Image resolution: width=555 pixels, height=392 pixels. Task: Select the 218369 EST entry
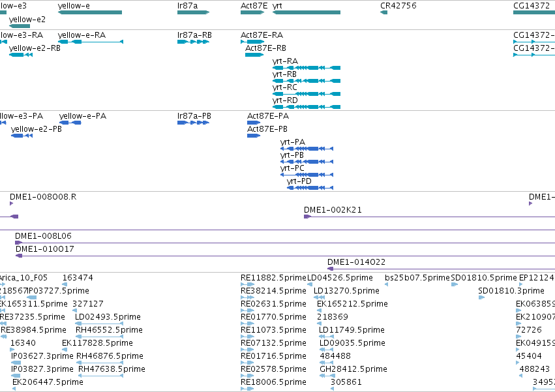point(333,317)
